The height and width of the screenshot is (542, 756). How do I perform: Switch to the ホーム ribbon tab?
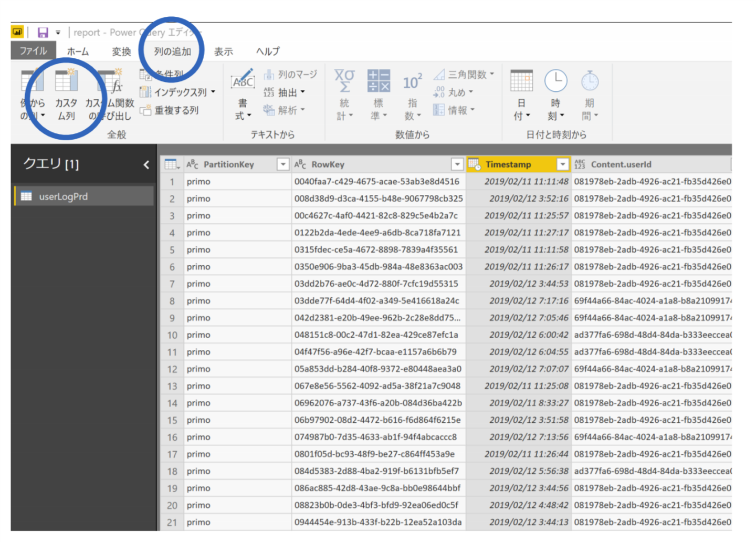[77, 51]
